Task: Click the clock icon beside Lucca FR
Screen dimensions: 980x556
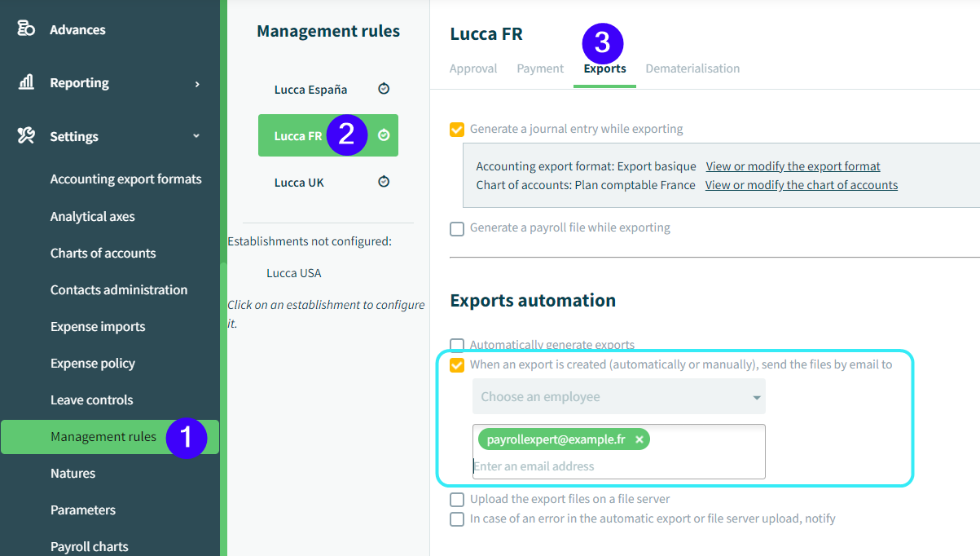Action: pos(384,135)
